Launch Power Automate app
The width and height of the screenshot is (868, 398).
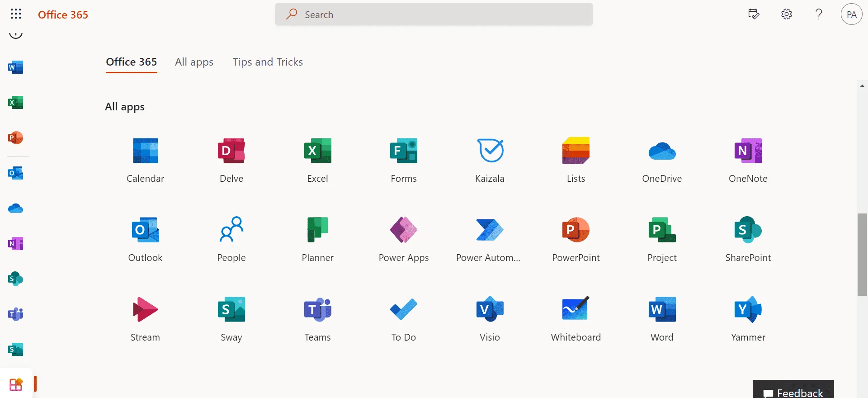490,240
